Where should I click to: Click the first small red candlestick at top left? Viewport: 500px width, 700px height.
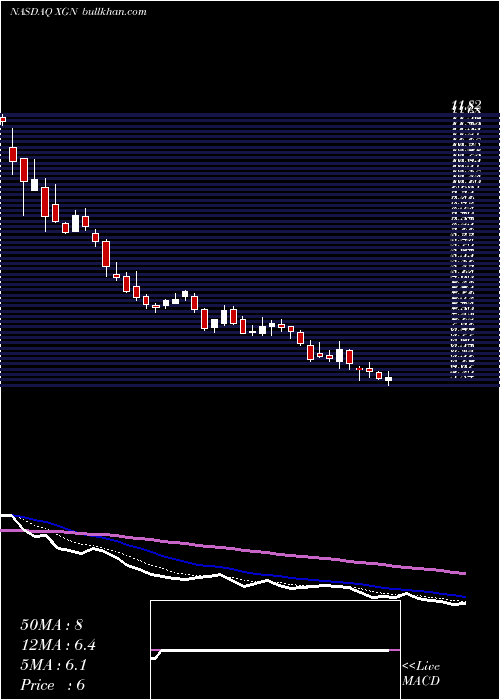click(3, 119)
